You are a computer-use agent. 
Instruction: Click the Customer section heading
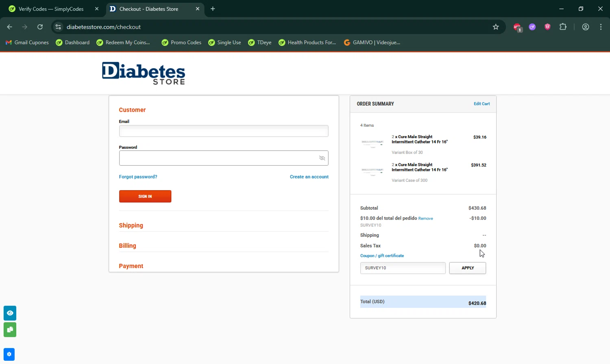click(x=132, y=110)
